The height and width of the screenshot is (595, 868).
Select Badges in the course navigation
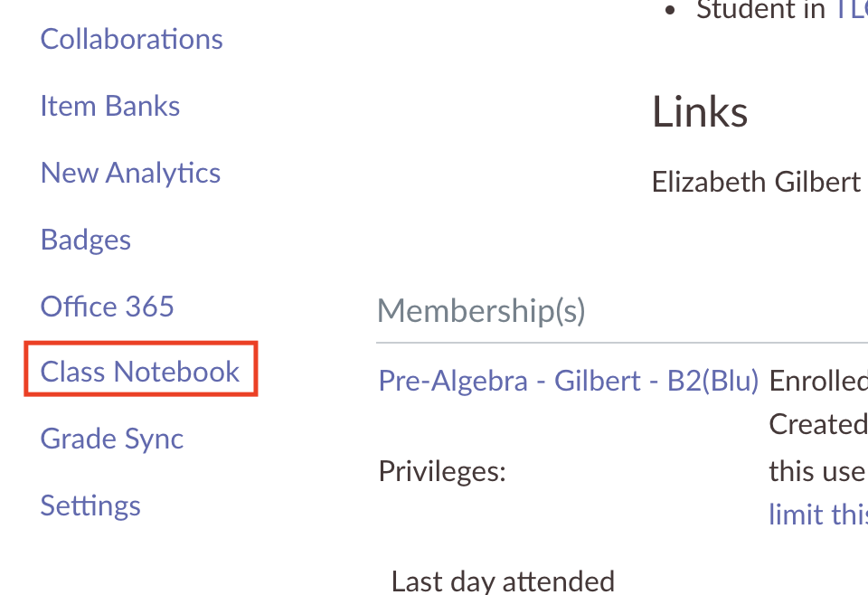coord(86,240)
